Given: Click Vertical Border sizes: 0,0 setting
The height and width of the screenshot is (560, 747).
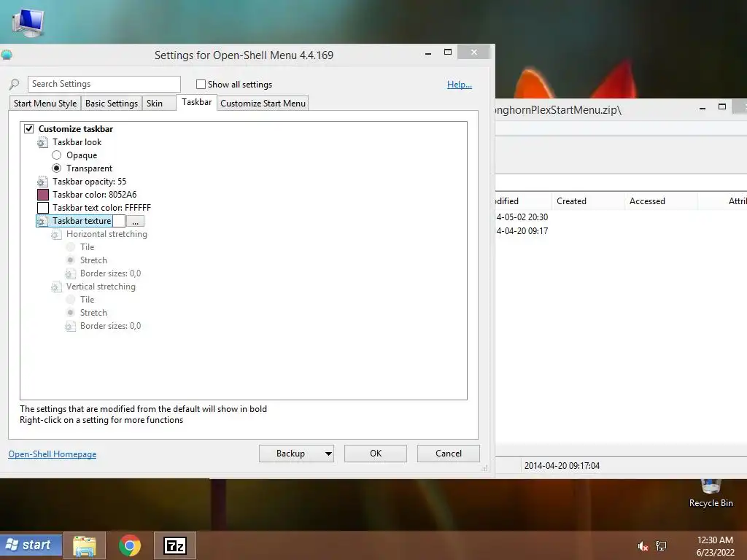Looking at the screenshot, I should tap(111, 326).
